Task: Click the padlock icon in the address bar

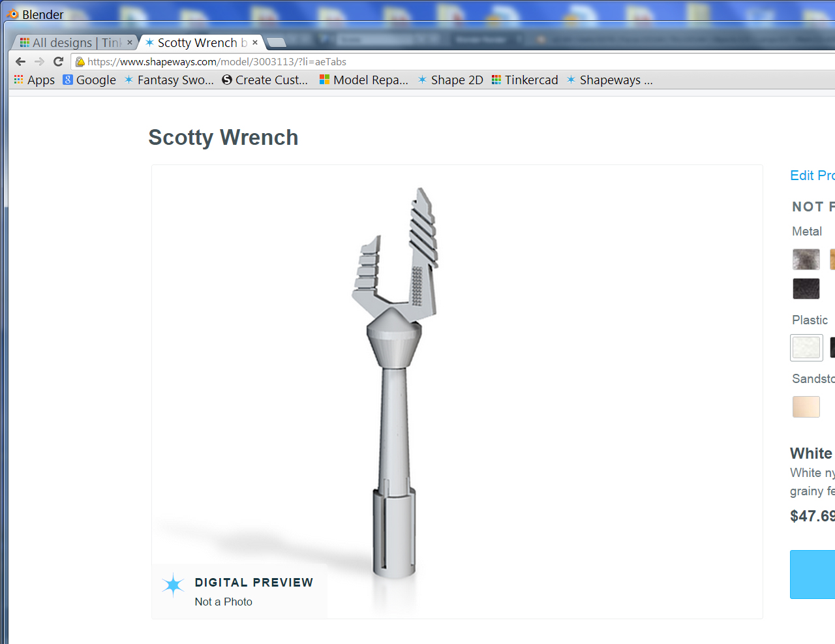Action: [x=80, y=62]
